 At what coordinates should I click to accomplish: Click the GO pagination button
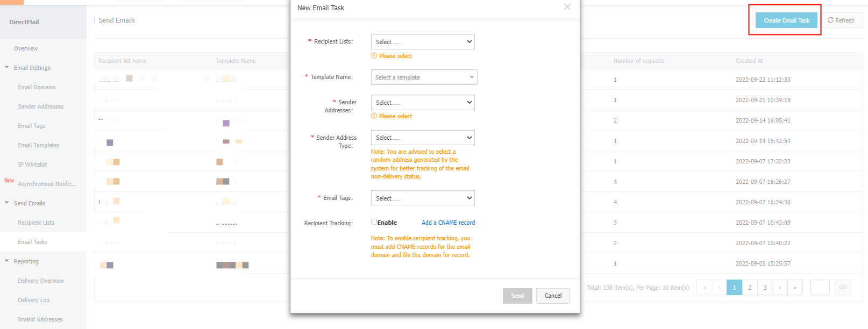pos(842,288)
